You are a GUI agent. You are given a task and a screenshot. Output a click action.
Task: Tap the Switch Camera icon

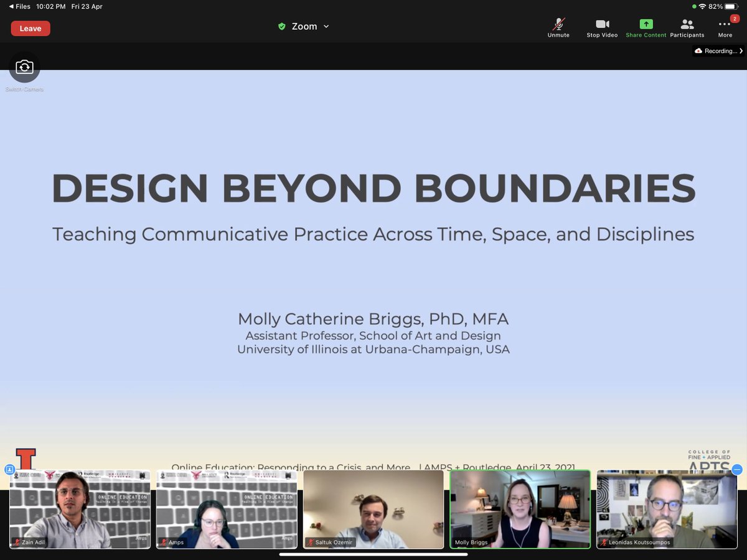click(25, 66)
